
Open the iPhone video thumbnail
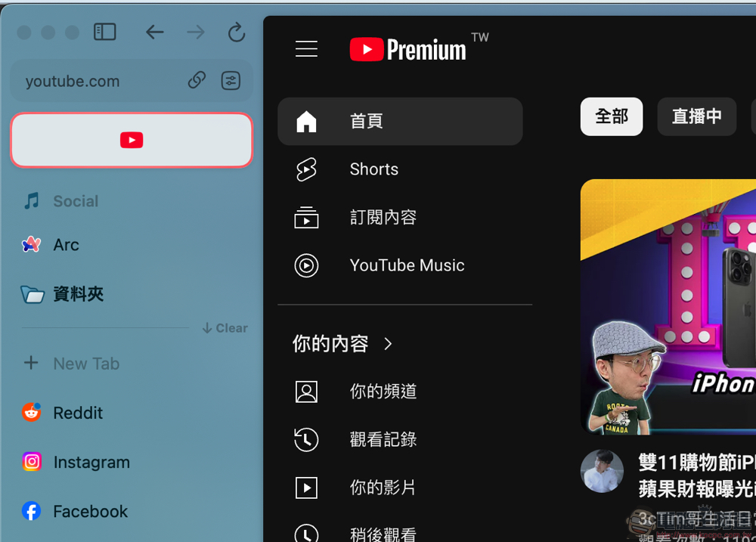point(668,307)
